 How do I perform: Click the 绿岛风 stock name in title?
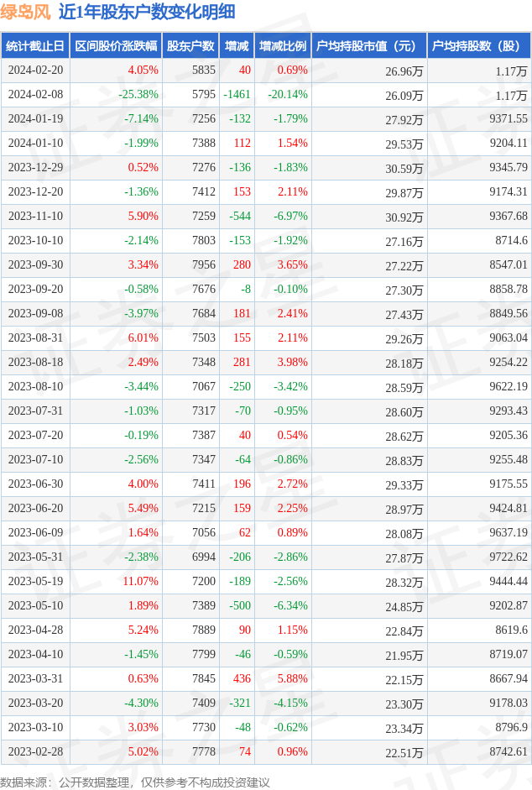pos(25,12)
